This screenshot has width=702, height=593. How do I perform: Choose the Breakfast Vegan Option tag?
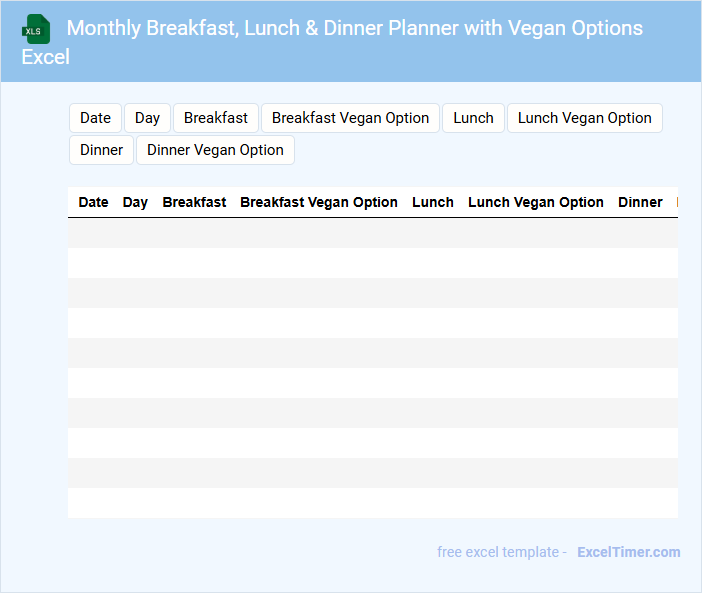click(x=350, y=118)
